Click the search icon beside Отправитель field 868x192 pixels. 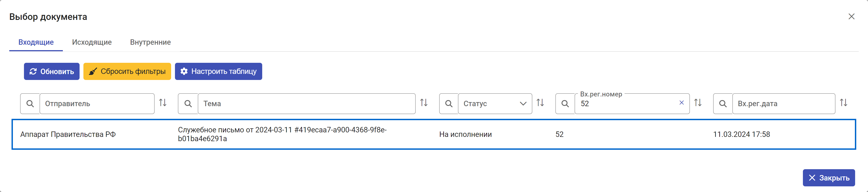(30, 104)
